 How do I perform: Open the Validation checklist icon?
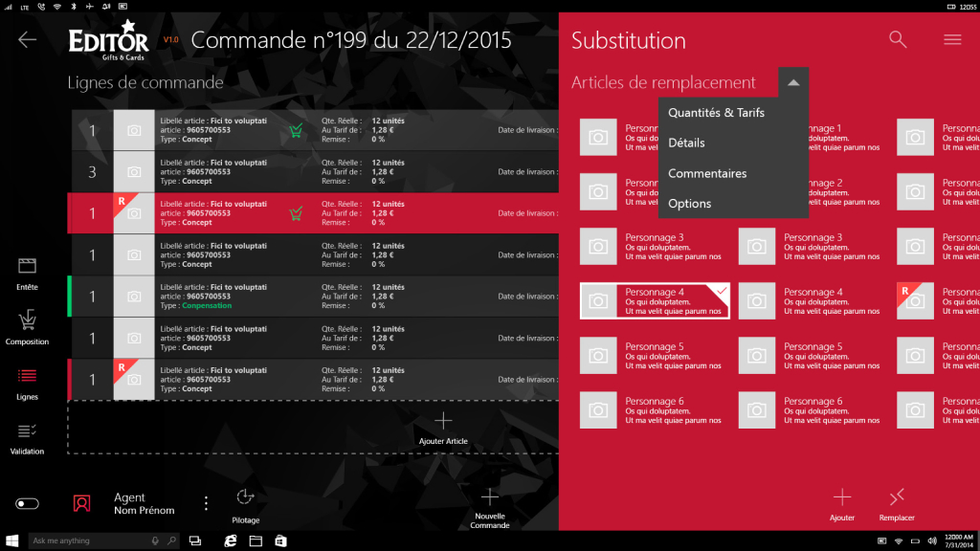(27, 436)
